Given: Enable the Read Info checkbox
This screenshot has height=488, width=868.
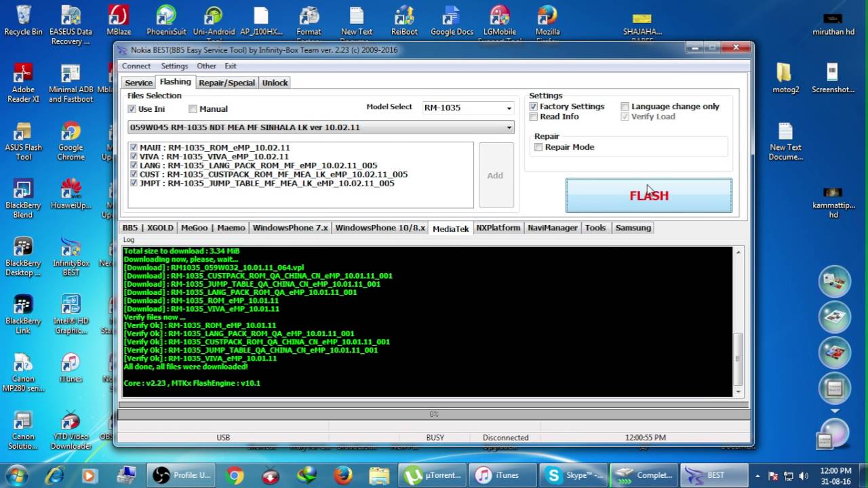Looking at the screenshot, I should coord(534,117).
